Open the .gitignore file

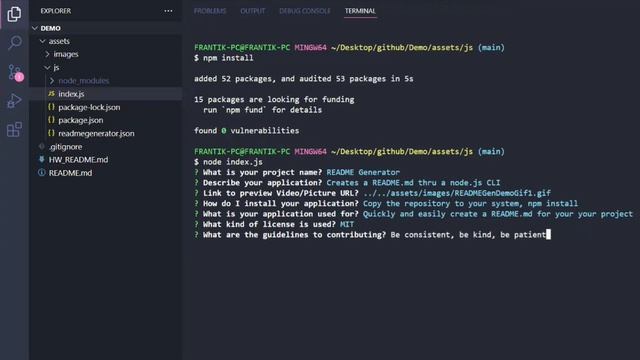point(65,147)
